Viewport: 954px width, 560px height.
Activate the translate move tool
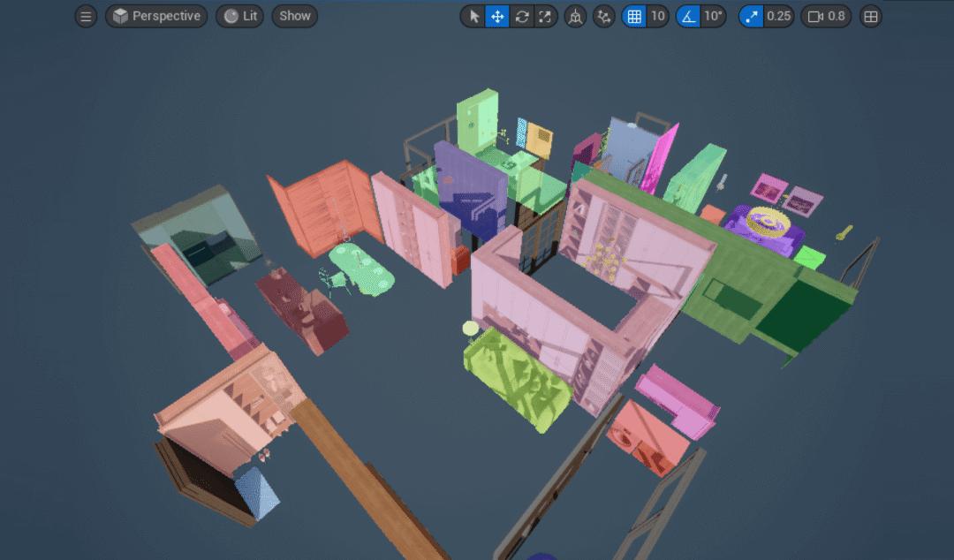pyautogui.click(x=497, y=16)
